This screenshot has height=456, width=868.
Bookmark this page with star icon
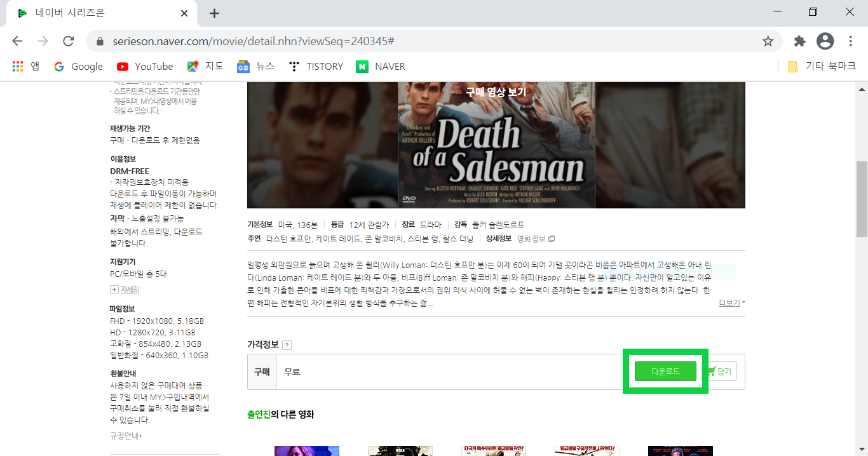[x=768, y=41]
